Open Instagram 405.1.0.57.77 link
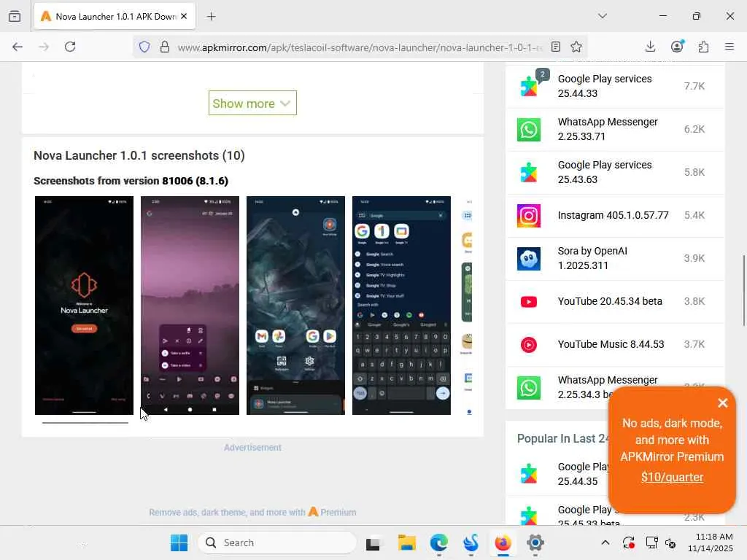747x560 pixels. [613, 215]
